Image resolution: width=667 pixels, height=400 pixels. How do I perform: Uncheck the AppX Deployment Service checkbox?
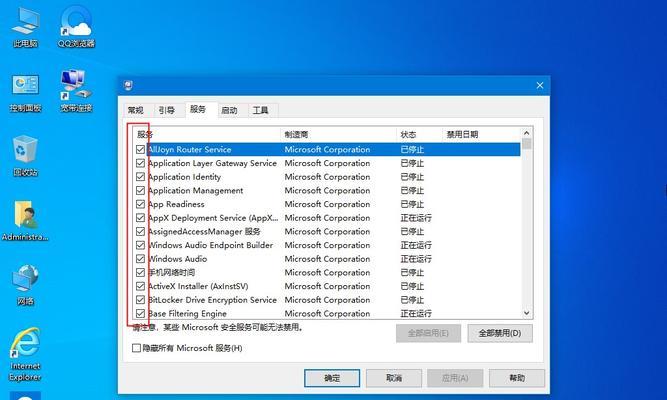[140, 217]
